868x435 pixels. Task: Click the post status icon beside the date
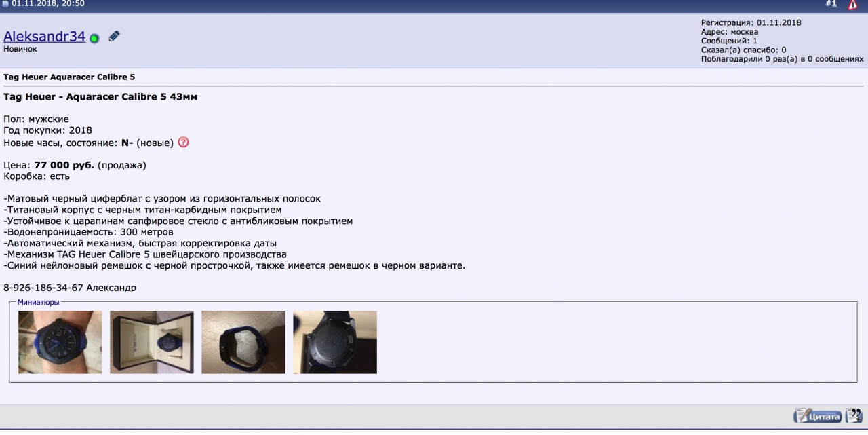pos(6,4)
